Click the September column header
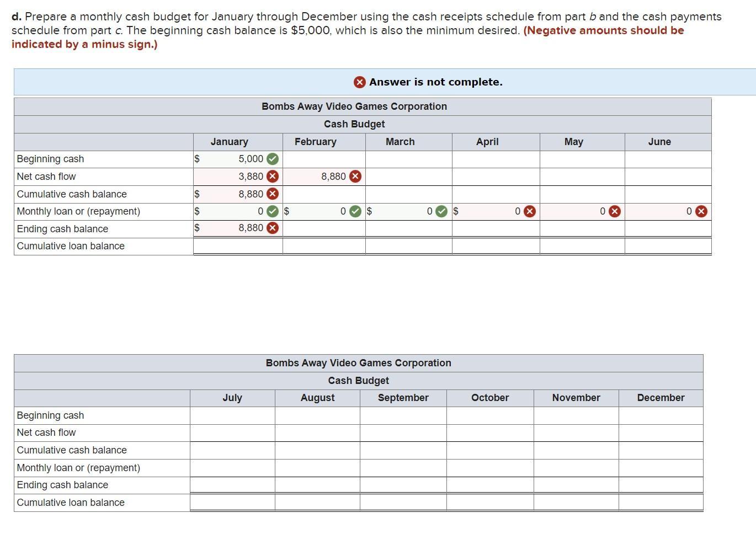The height and width of the screenshot is (534, 756). coord(403,398)
